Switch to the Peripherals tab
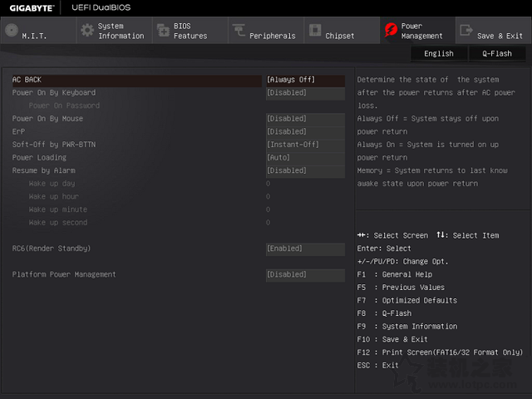The image size is (532, 399). 272,36
